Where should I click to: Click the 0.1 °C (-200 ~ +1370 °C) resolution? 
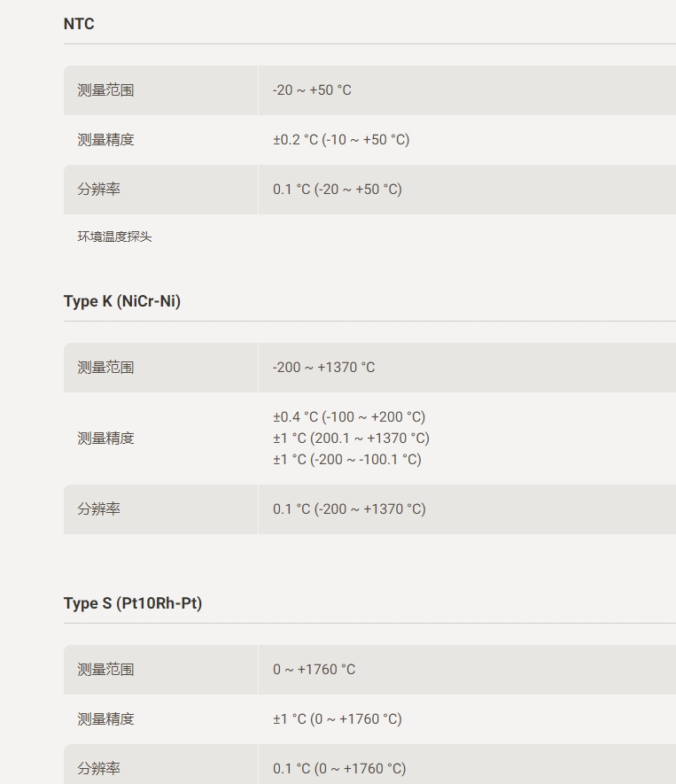[349, 509]
